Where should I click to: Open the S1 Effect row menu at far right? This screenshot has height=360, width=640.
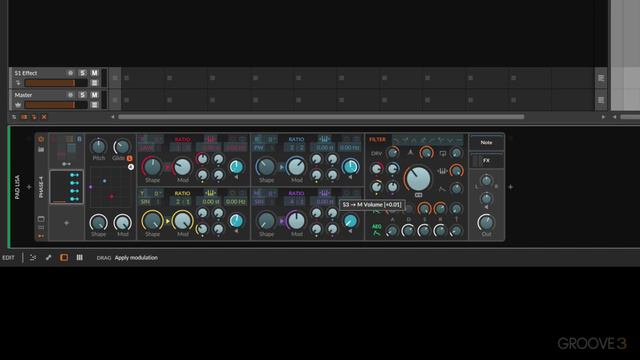point(601,78)
